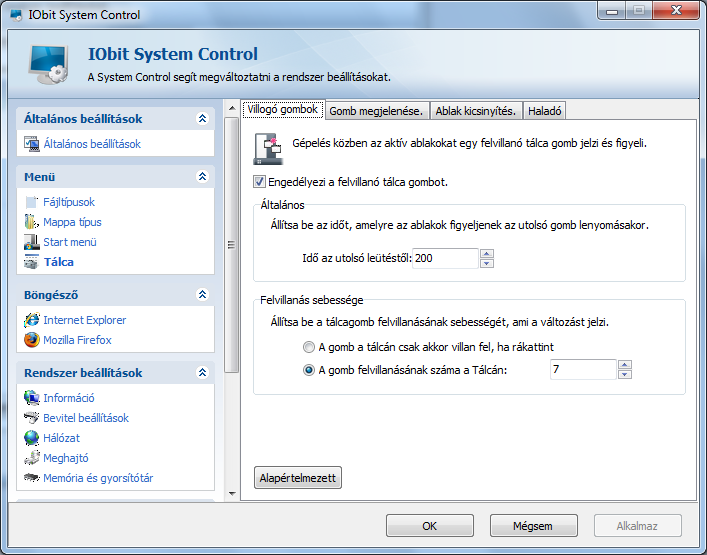The height and width of the screenshot is (555, 707).
Task: Click the Menü section header
Action: (115, 177)
